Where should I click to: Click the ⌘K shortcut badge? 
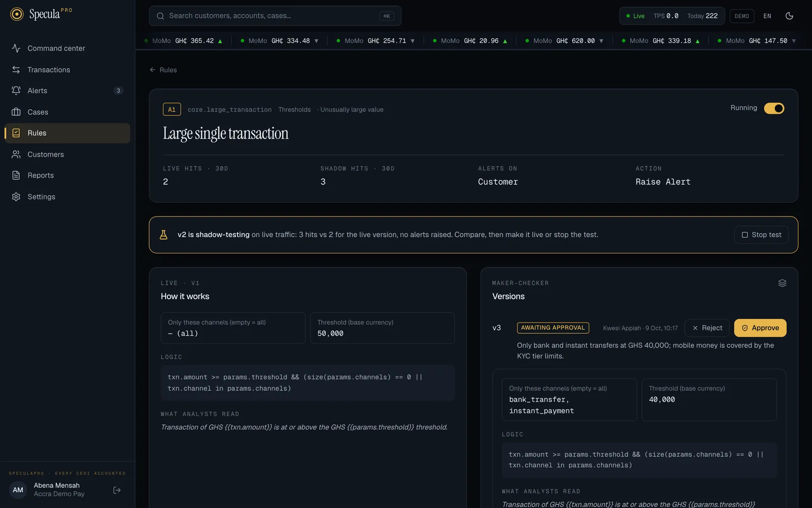pyautogui.click(x=387, y=16)
